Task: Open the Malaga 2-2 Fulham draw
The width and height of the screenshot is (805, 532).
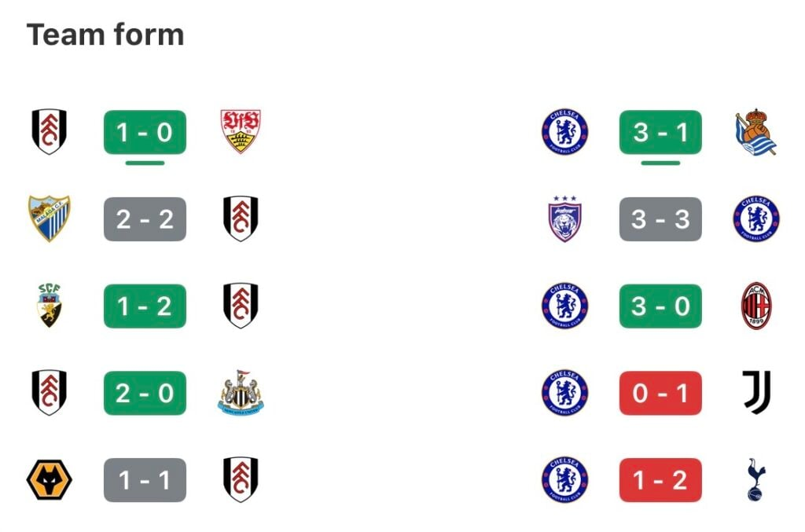Action: pos(145,219)
